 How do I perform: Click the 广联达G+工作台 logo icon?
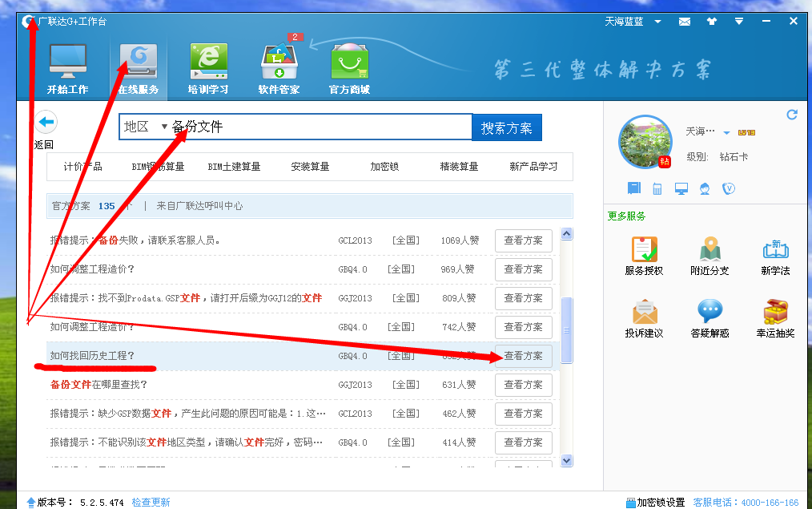pyautogui.click(x=29, y=22)
